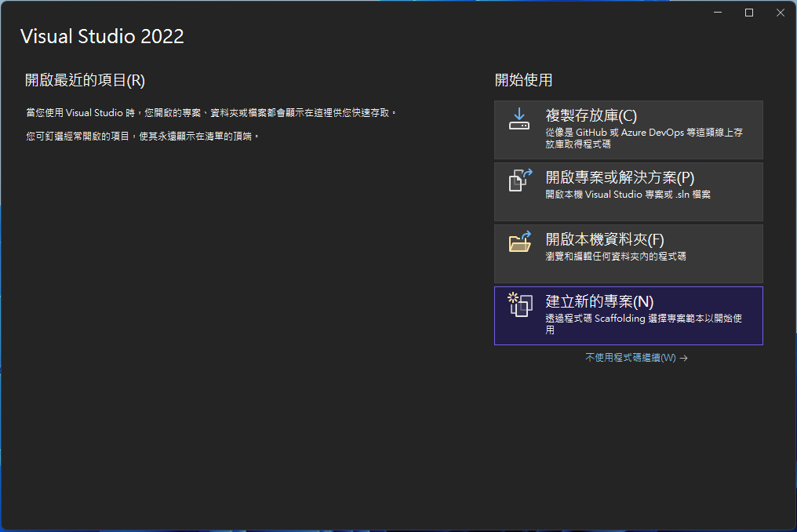Click the open project or solution icon
The height and width of the screenshot is (532, 797).
coord(520,180)
